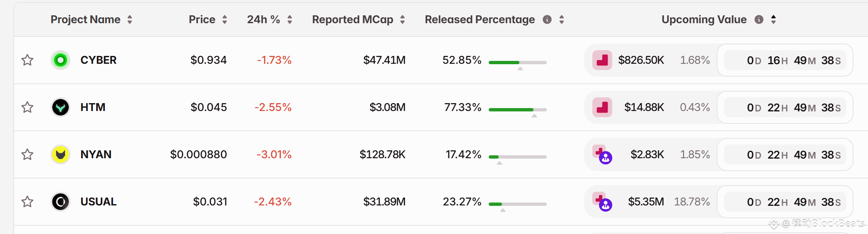Select the Upcoming Value column header
This screenshot has height=234, width=868.
click(x=704, y=19)
